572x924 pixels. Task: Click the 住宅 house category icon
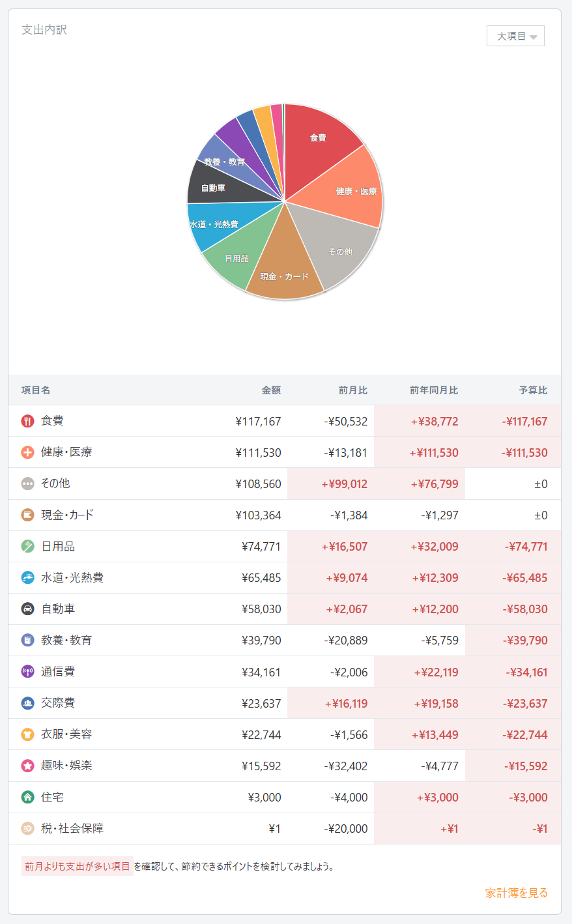point(27,797)
